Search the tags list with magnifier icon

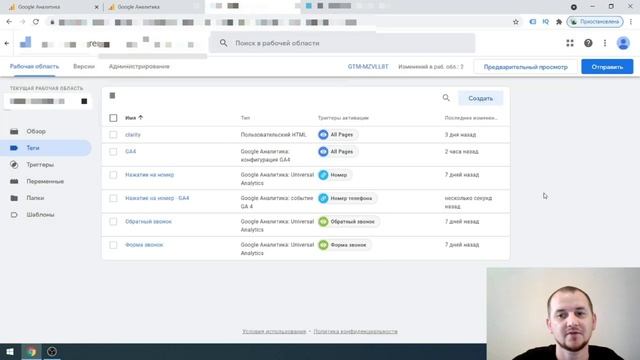[x=446, y=98]
